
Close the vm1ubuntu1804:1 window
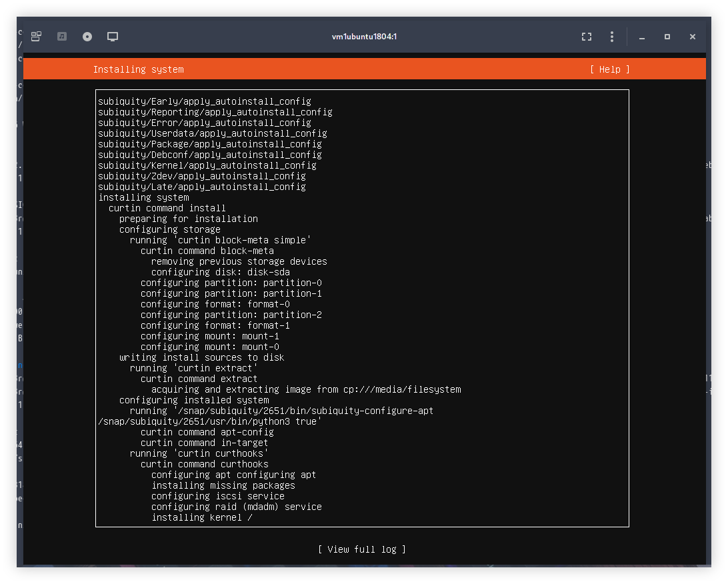point(693,37)
